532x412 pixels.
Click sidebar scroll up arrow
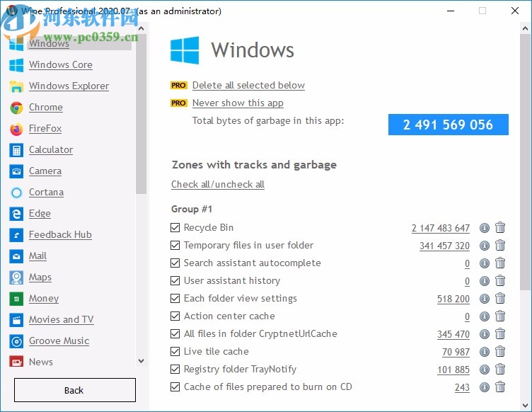141,28
